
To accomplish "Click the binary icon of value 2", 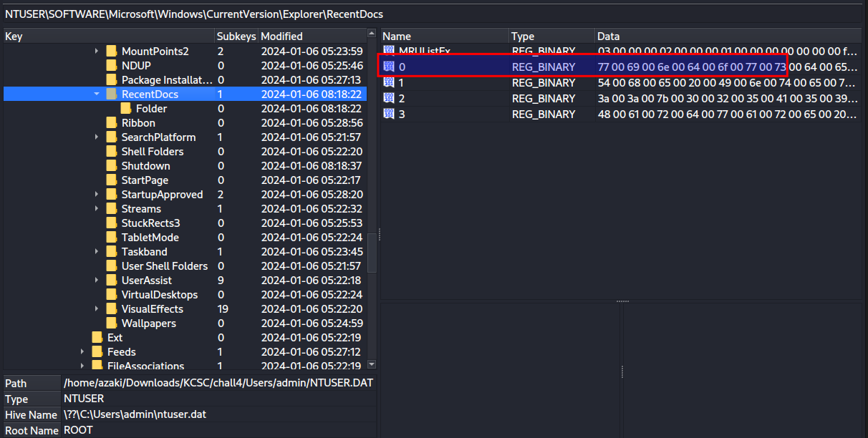I will [389, 98].
